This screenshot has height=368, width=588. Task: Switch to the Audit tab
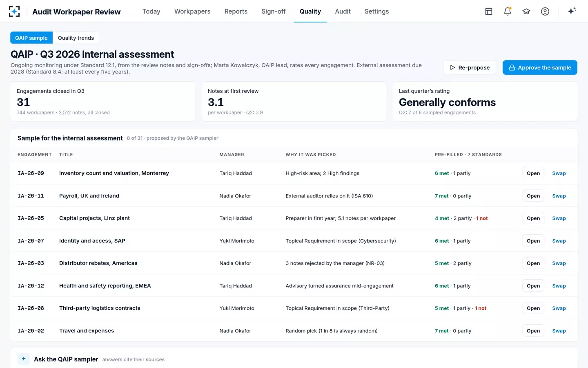343,11
